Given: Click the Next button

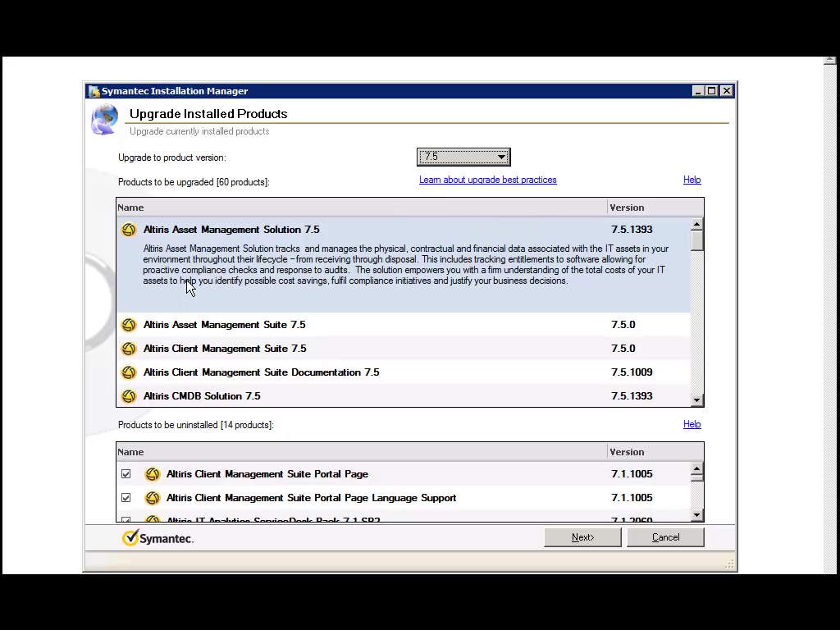Looking at the screenshot, I should coord(582,537).
